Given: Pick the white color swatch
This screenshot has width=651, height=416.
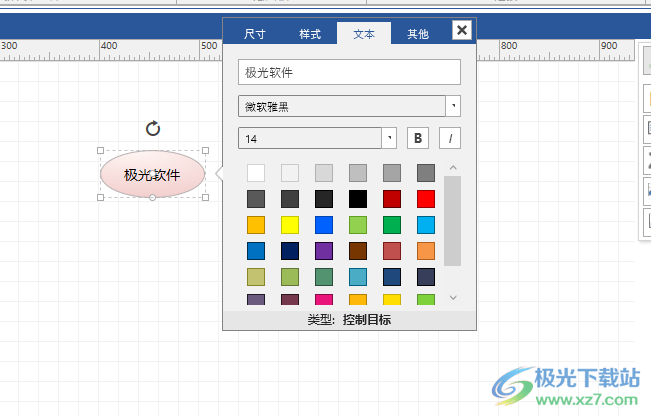Looking at the screenshot, I should [256, 173].
